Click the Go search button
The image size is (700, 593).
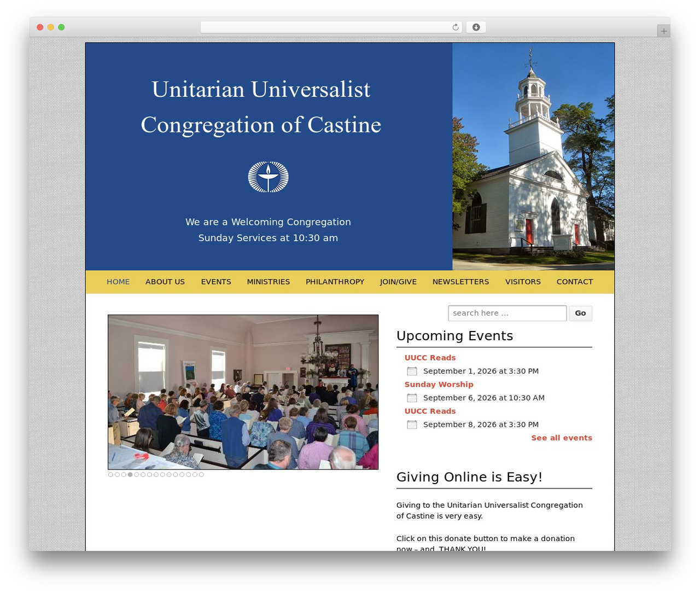point(580,313)
